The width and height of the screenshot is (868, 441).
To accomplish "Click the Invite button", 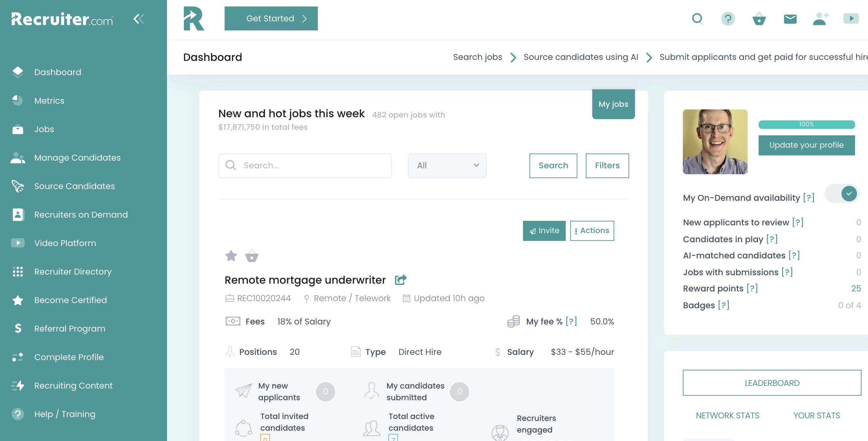I will [x=544, y=231].
